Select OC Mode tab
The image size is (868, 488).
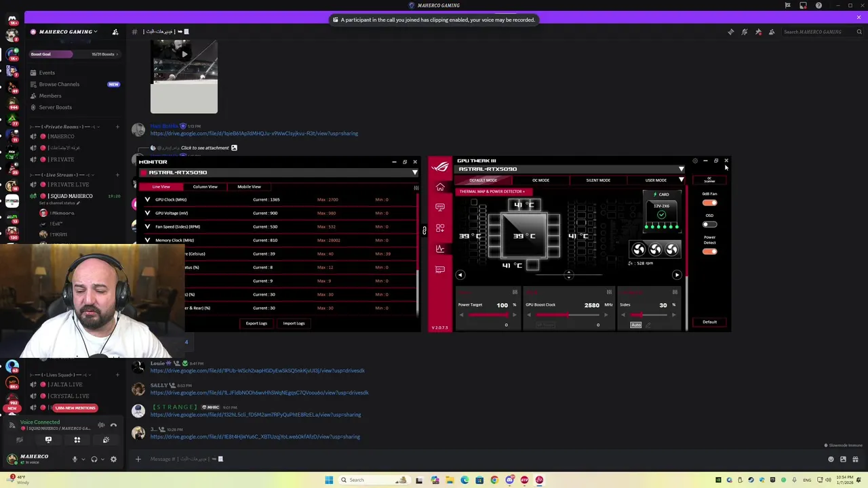coord(540,180)
